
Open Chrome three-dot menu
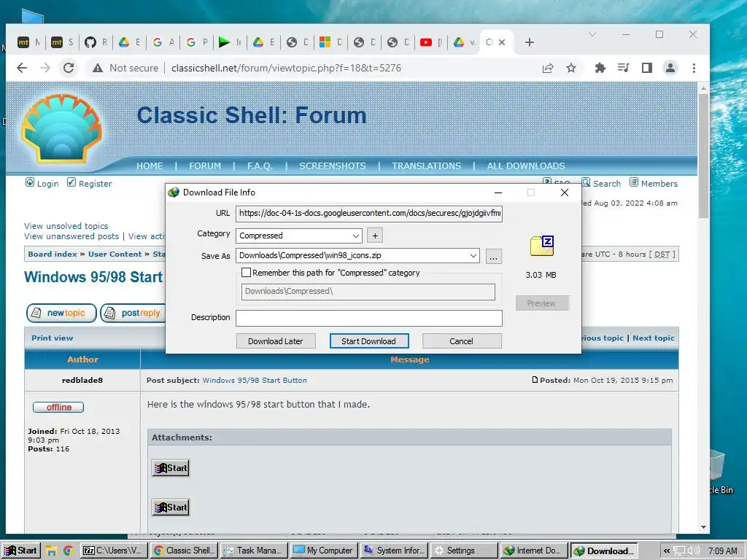point(694,68)
